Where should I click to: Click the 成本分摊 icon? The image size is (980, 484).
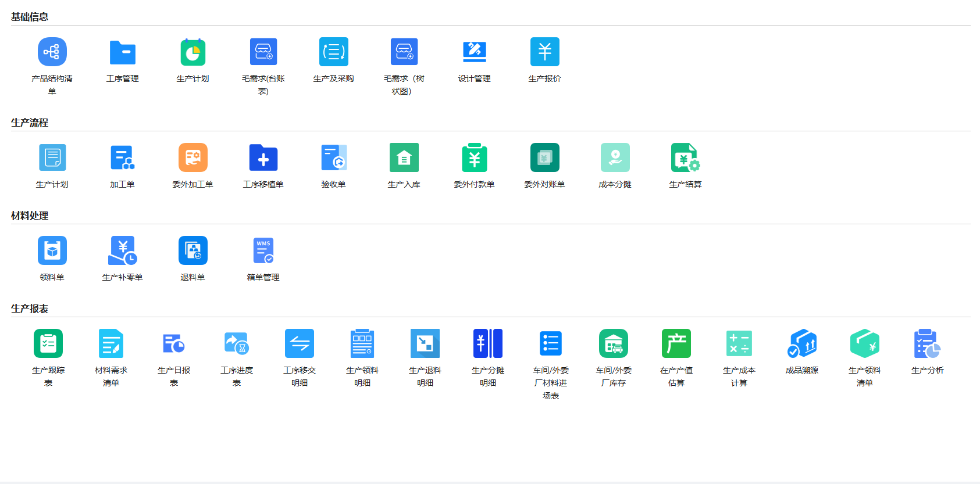pos(615,158)
